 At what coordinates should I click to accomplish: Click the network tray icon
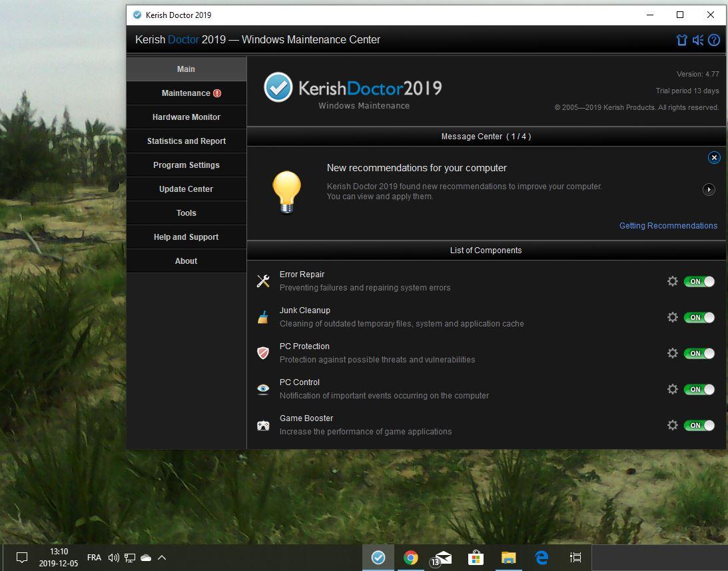click(130, 558)
